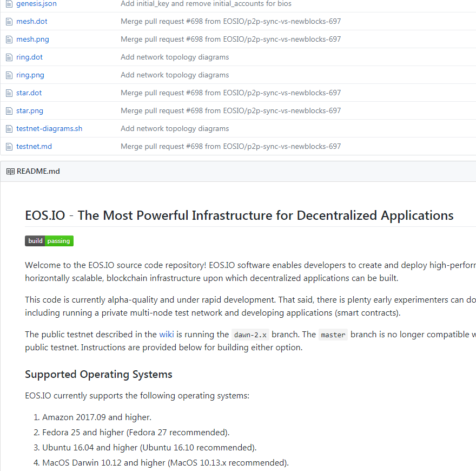Viewport: 476px width, 471px height.
Task: Open testnet.md commit message for pull request #698
Action: (231, 147)
